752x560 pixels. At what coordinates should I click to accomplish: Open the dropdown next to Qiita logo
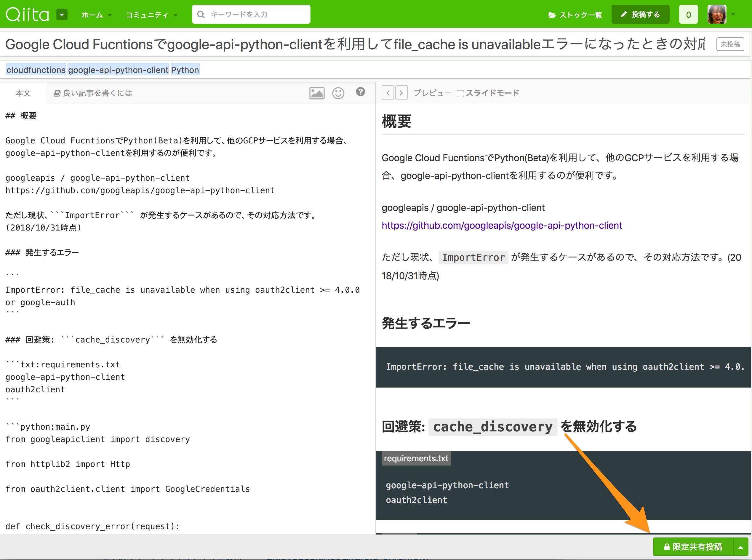[62, 15]
